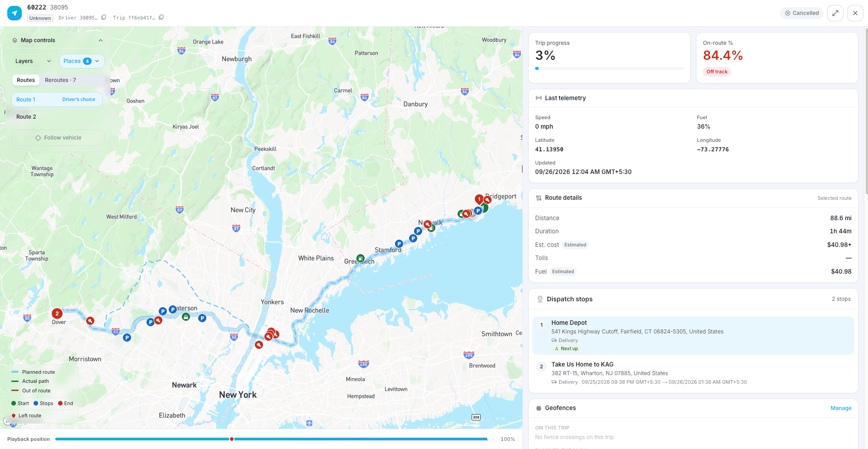Click the lone wrench marker south of Yonkers cluster
The height and width of the screenshot is (449, 868).
click(259, 345)
